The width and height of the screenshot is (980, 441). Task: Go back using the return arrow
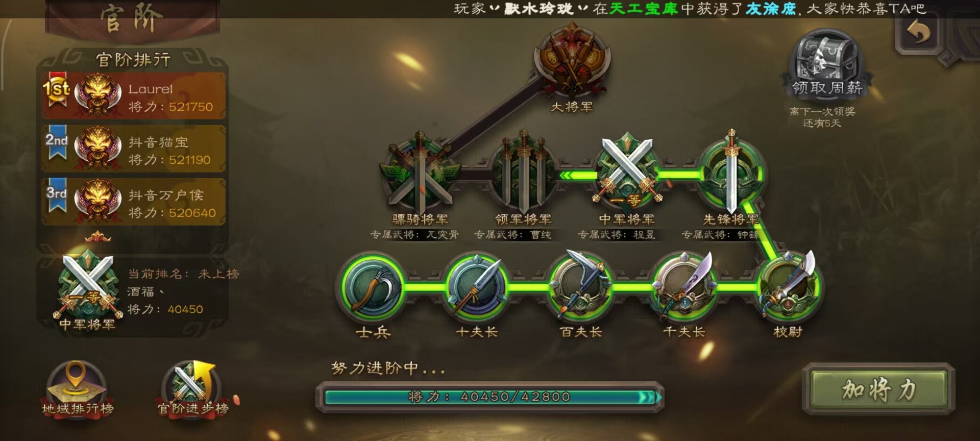919,33
